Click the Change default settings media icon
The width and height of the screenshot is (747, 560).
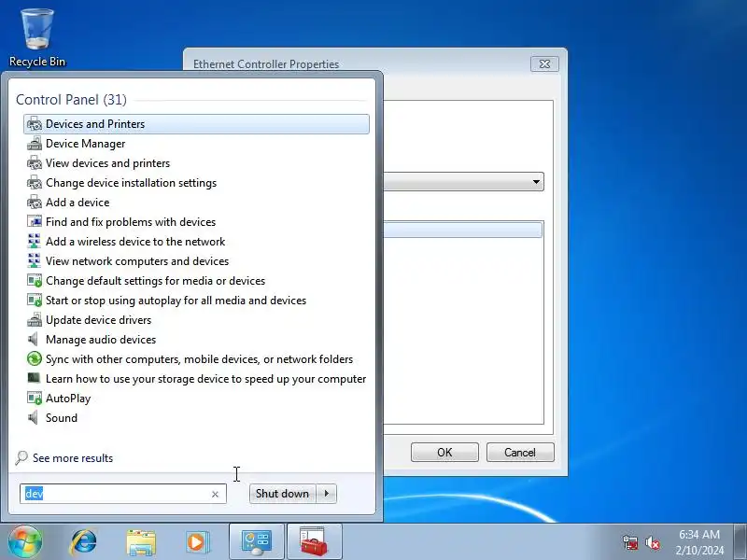coord(35,281)
